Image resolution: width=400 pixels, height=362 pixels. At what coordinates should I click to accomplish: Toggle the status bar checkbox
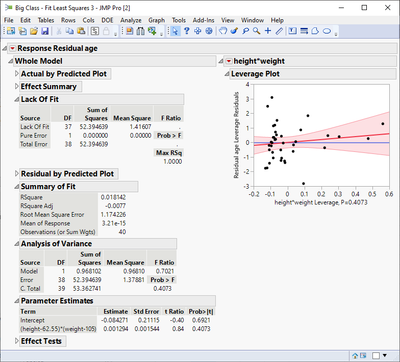(376, 356)
